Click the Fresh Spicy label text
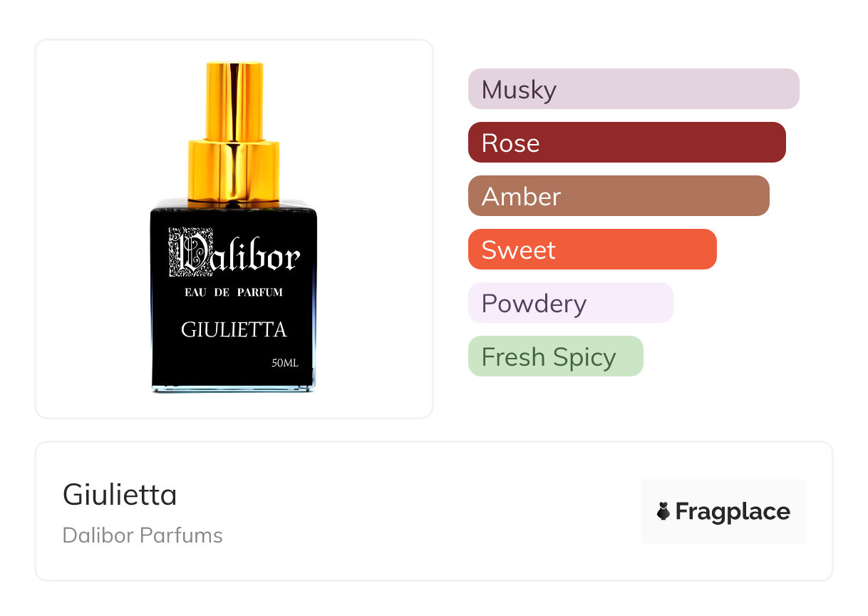868x616 pixels. pos(549,357)
